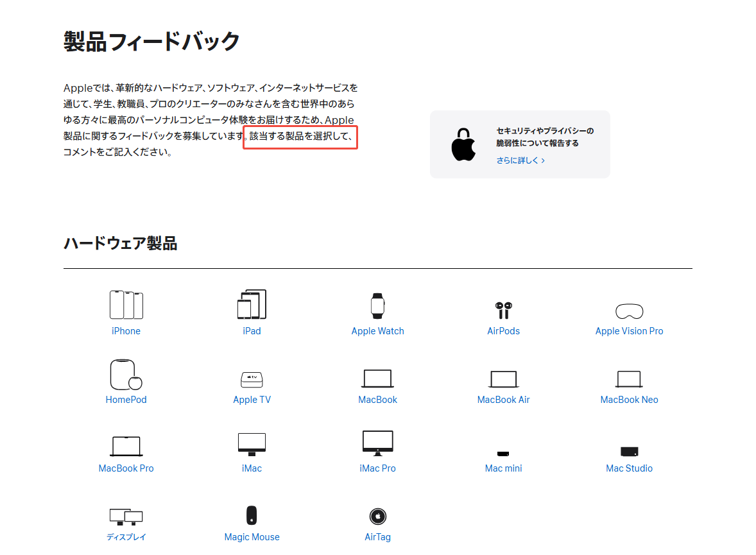Follow the MacBook text link
Viewport: 756px width, 555px height.
[x=377, y=400]
